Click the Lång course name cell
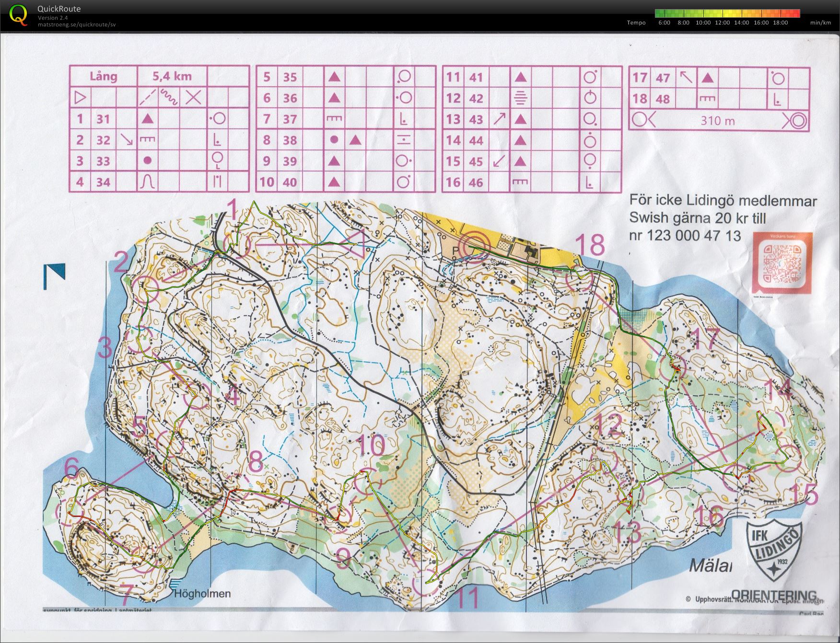Viewport: 840px width, 643px height. [104, 76]
